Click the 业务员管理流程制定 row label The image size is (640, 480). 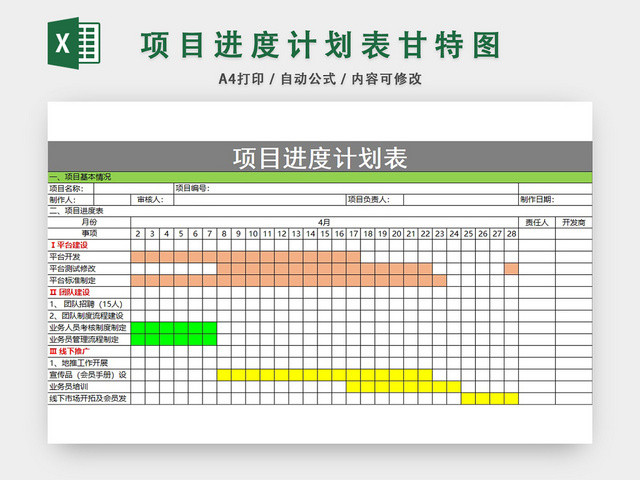pyautogui.click(x=89, y=340)
